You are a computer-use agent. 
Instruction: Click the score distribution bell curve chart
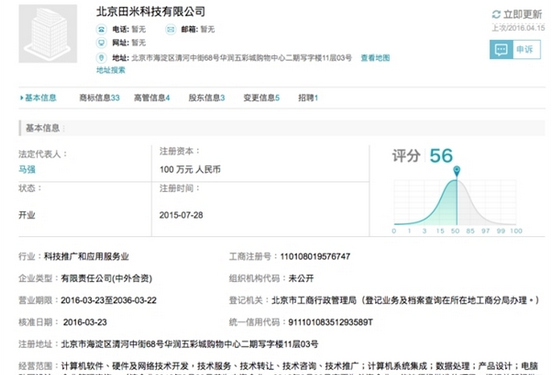coord(455,202)
